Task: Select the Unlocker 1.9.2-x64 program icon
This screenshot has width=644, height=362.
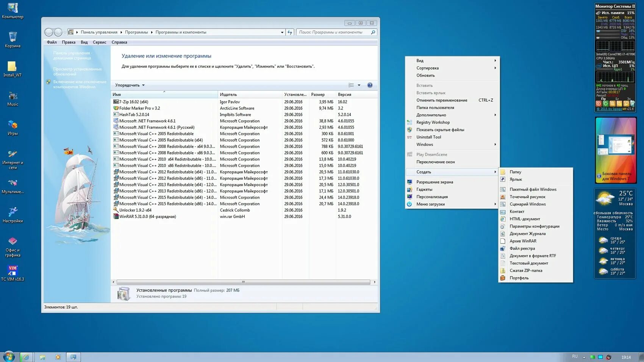Action: pyautogui.click(x=116, y=210)
